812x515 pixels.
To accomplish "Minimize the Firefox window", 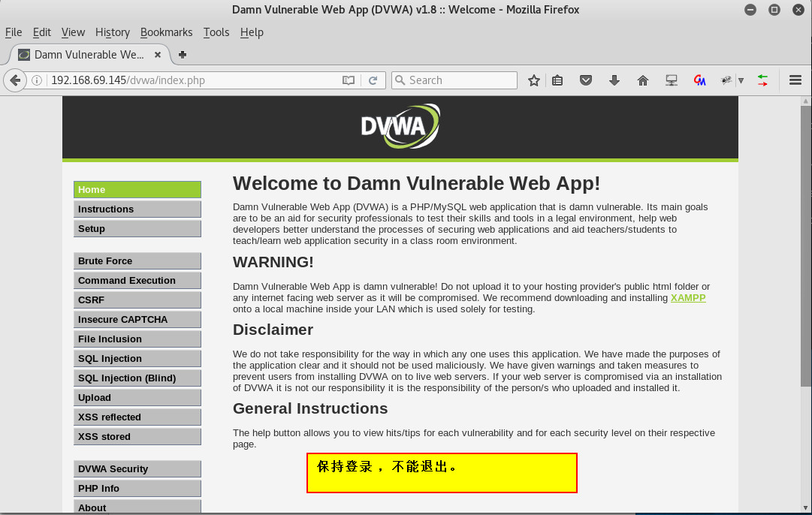I will click(750, 10).
